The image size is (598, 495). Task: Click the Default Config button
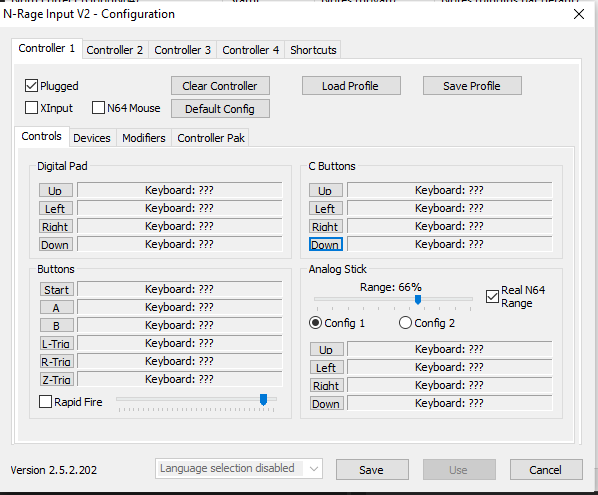(220, 109)
